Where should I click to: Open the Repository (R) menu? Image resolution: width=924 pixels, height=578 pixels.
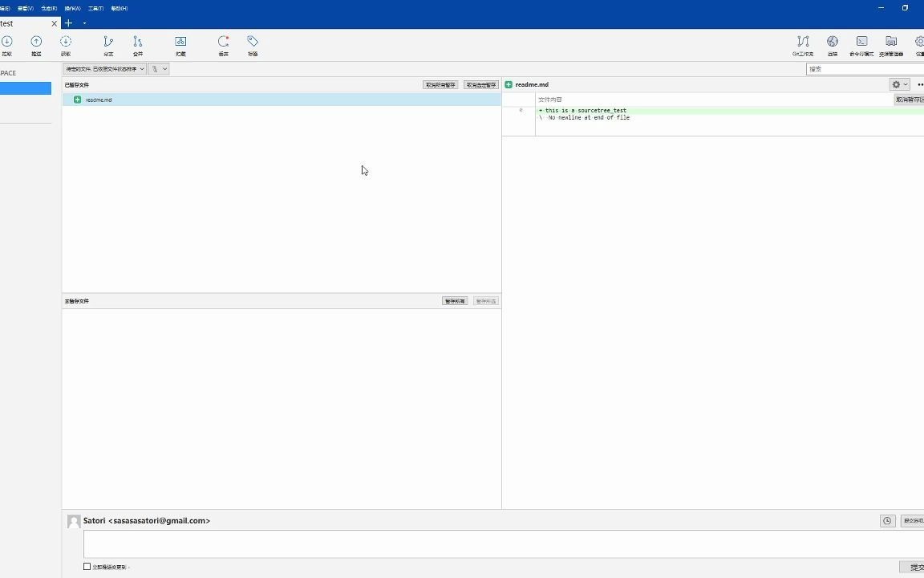point(49,8)
